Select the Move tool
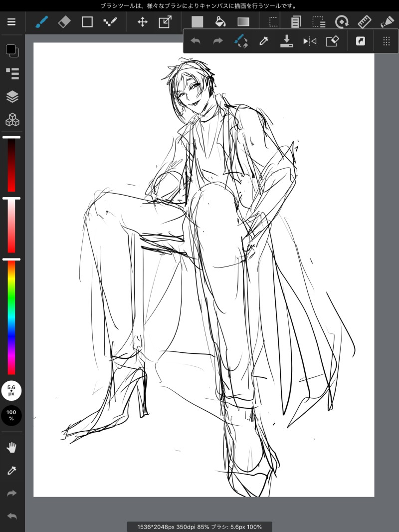 [142, 22]
